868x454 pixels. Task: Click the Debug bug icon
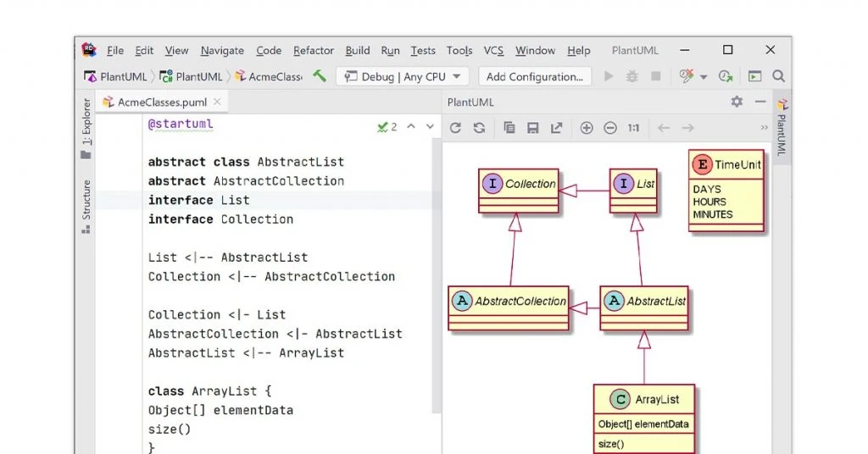[632, 76]
